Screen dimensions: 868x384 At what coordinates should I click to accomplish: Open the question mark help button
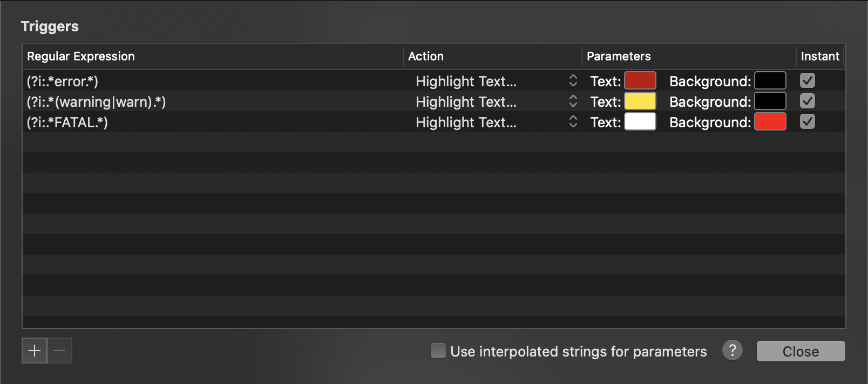[732, 351]
